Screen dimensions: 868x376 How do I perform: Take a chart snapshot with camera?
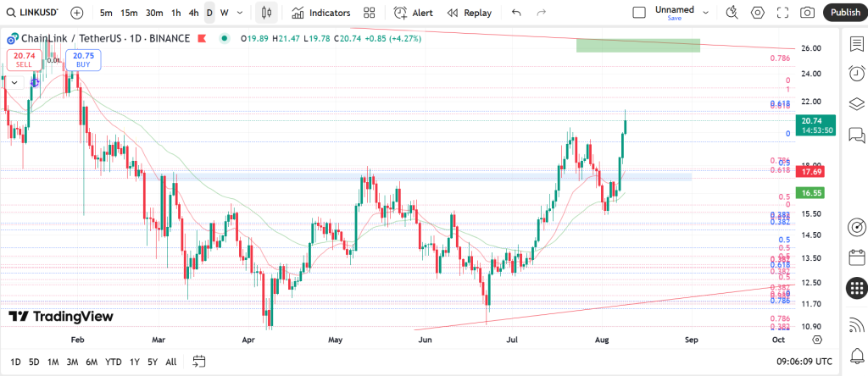[808, 12]
